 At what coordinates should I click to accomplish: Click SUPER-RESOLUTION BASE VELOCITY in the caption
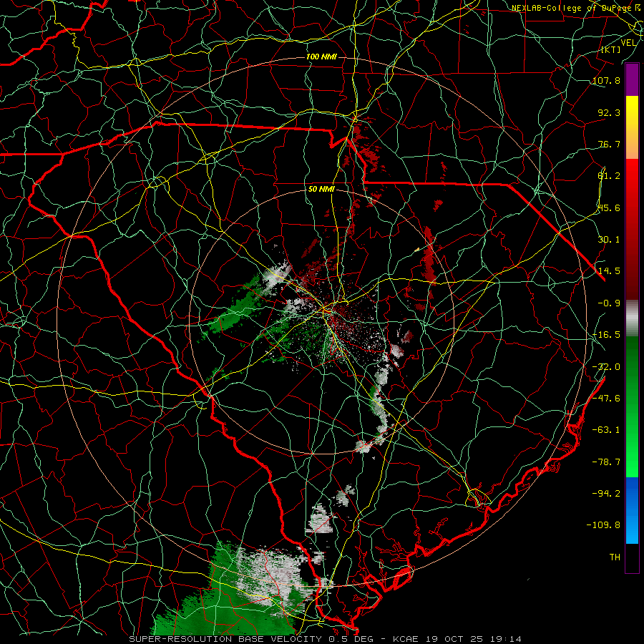(225, 639)
